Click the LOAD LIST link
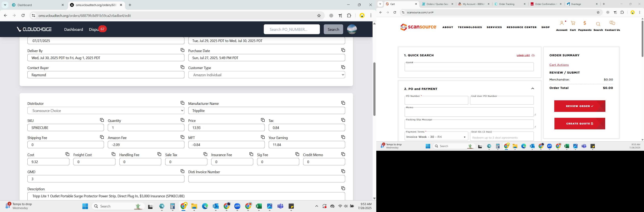 (x=525, y=55)
